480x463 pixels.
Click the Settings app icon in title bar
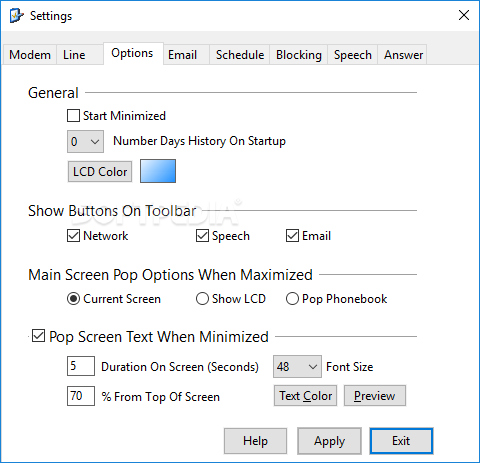coord(17,16)
